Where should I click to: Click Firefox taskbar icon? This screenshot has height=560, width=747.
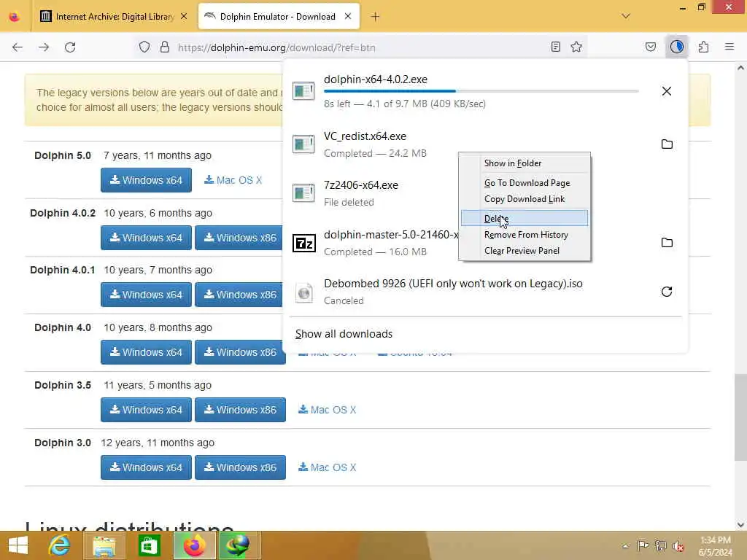[194, 545]
